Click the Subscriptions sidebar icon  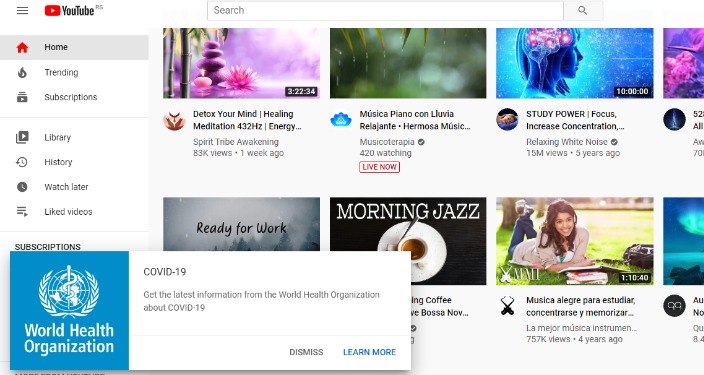pyautogui.click(x=22, y=97)
